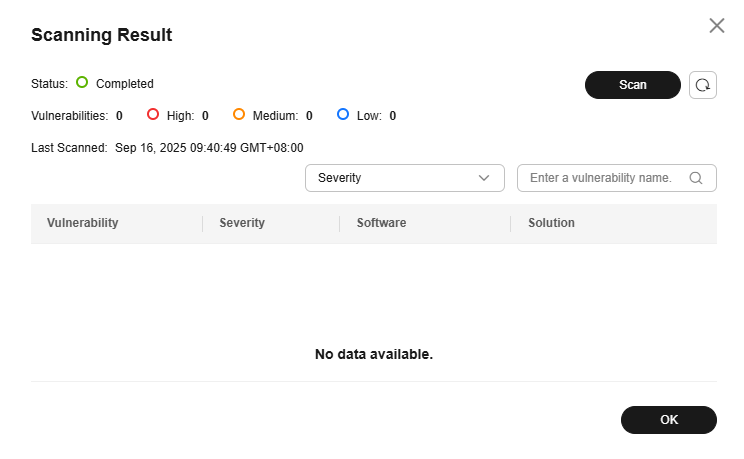744x459 pixels.
Task: Click the Last Scanned timestamp
Action: pyautogui.click(x=209, y=147)
